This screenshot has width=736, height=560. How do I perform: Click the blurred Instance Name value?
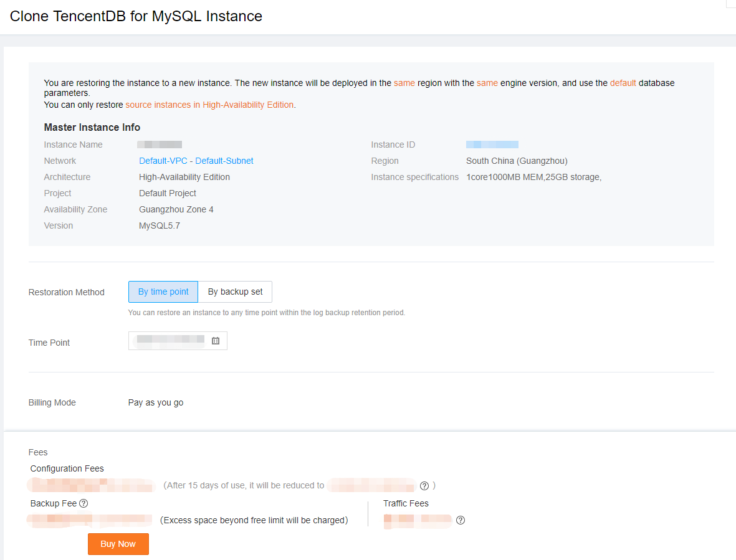tap(160, 145)
